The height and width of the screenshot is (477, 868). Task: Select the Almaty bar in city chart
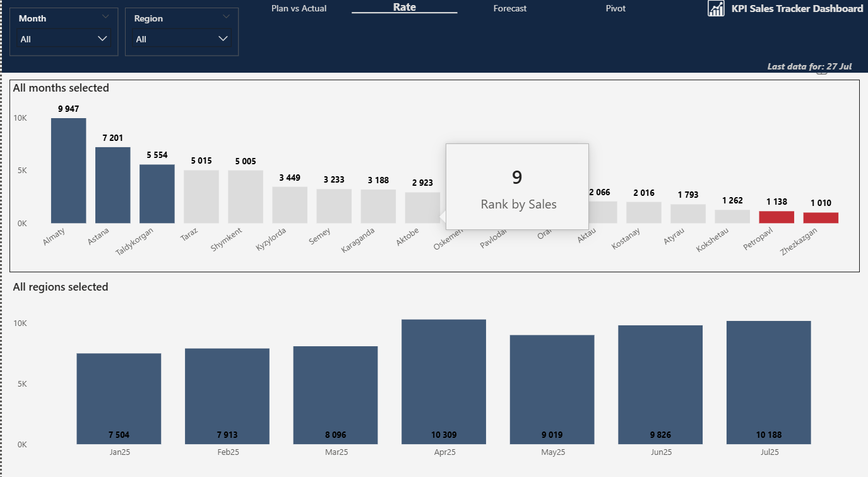(68, 171)
